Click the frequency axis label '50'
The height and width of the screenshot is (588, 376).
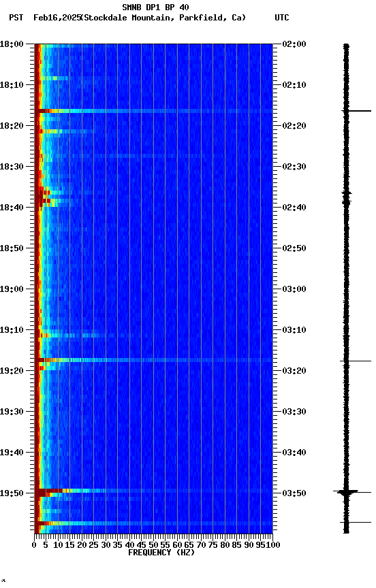[x=153, y=545]
